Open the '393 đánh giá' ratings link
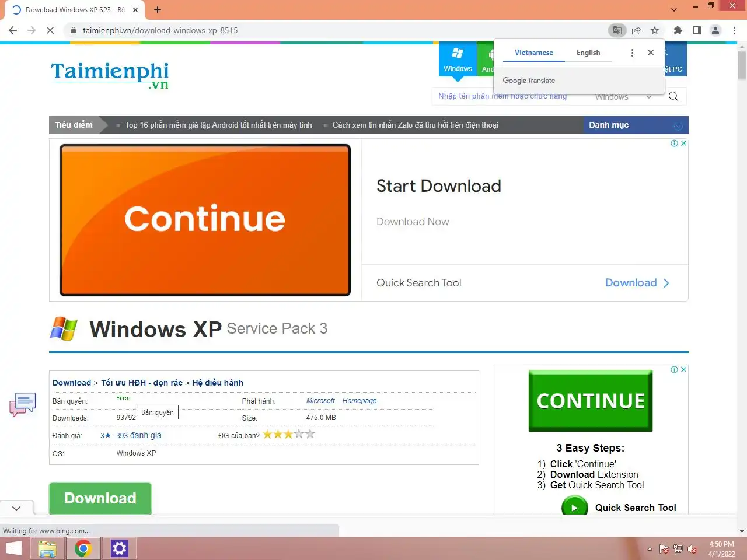Viewport: 747px width, 560px height. [139, 435]
